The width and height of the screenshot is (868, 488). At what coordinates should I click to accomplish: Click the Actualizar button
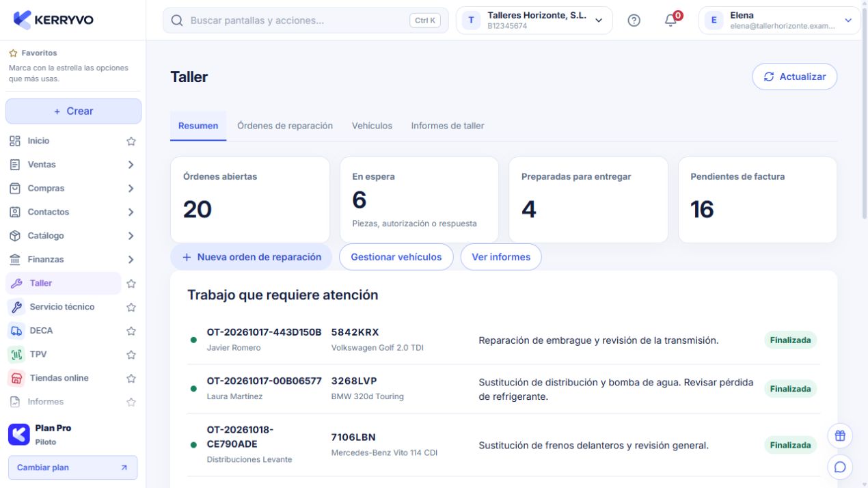pos(794,77)
